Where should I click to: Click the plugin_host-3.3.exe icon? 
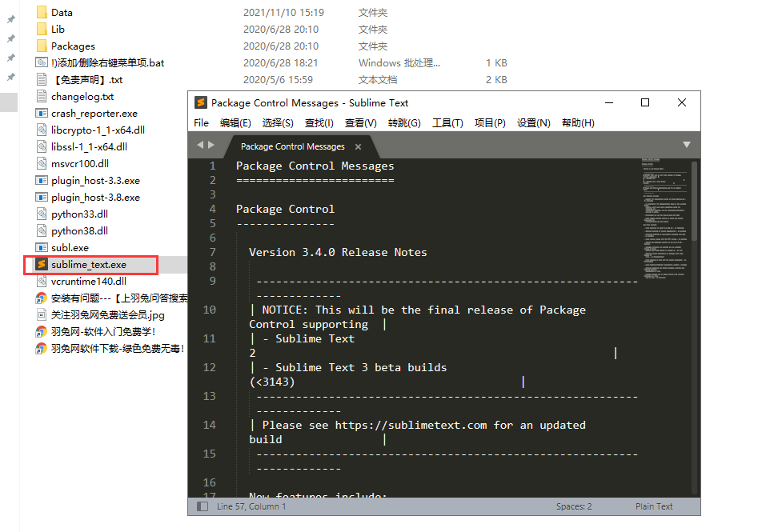click(x=42, y=180)
